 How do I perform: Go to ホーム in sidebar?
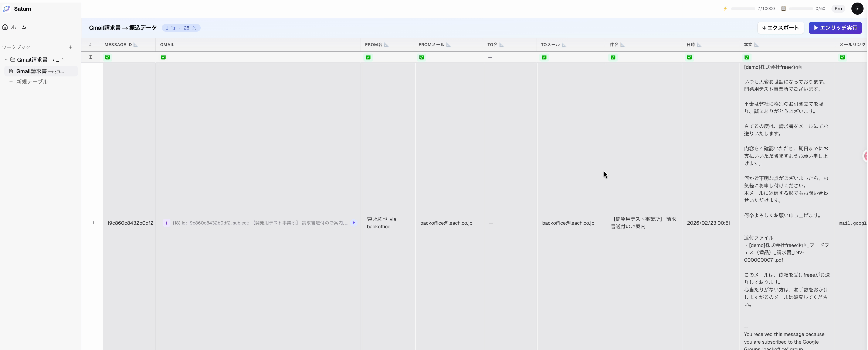coord(18,27)
